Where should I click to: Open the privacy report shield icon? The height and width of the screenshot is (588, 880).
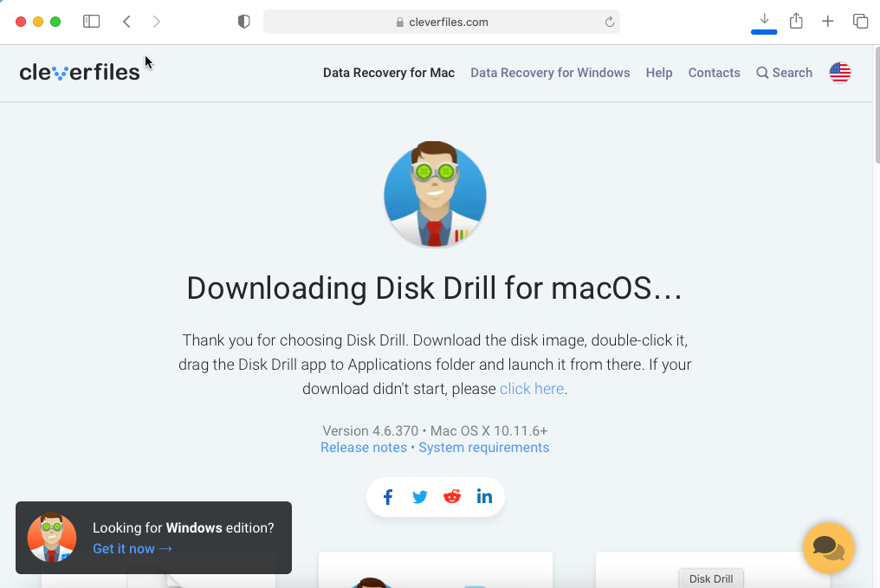click(243, 22)
